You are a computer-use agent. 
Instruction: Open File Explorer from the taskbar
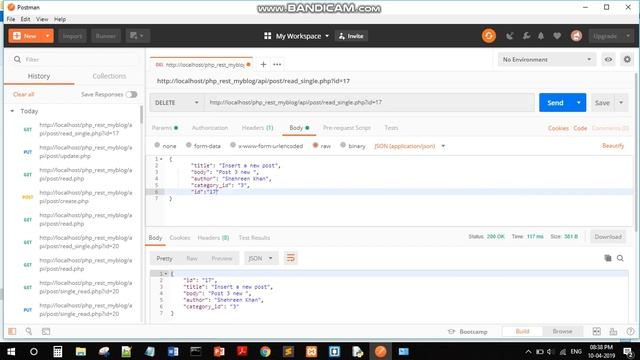(81, 351)
